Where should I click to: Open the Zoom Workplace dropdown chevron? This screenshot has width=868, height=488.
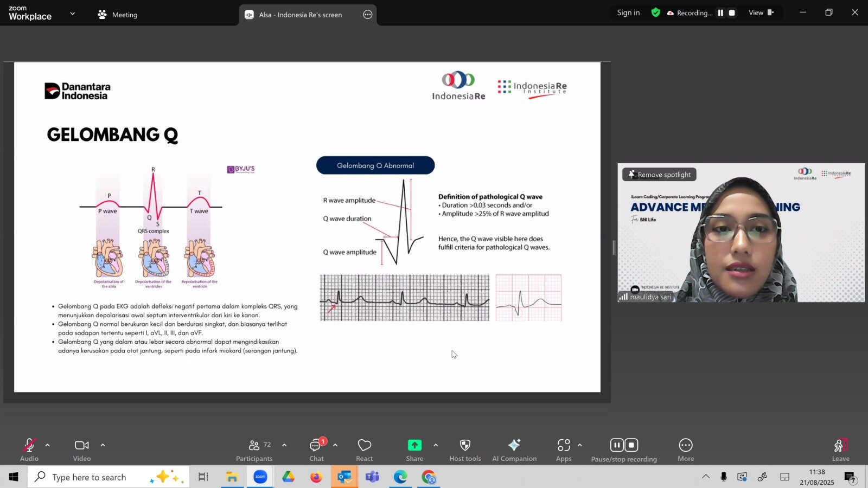point(72,14)
